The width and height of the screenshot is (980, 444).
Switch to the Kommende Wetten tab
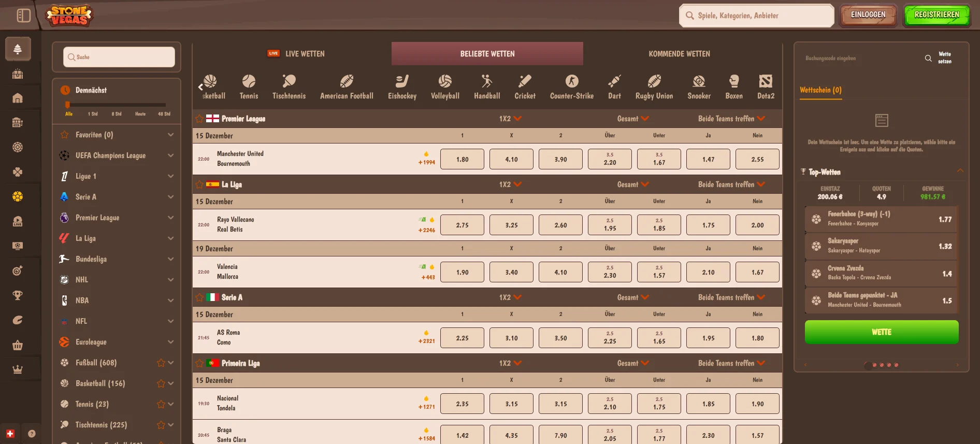[x=679, y=53]
